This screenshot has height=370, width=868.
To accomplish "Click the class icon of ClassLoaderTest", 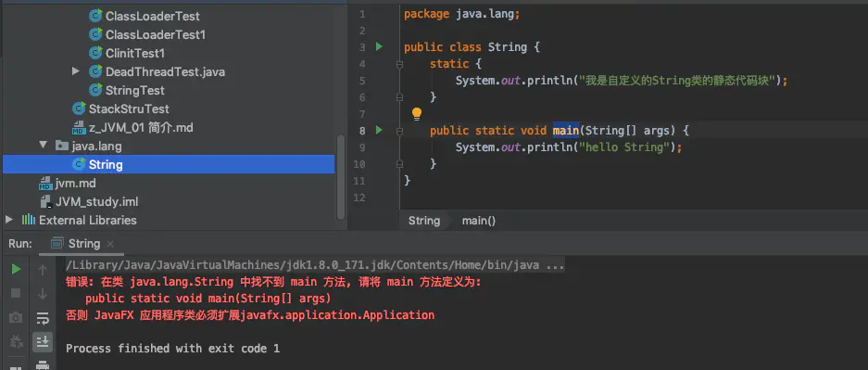I will [96, 16].
